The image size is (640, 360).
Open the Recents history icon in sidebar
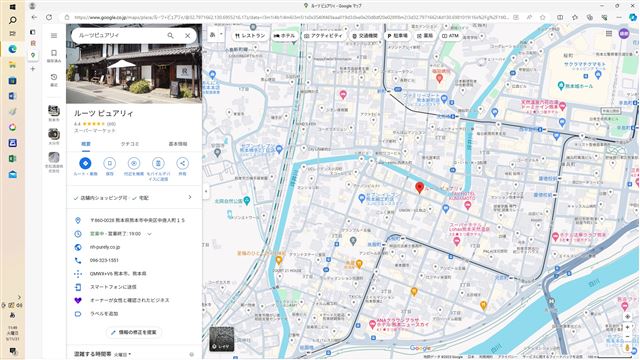point(54,77)
